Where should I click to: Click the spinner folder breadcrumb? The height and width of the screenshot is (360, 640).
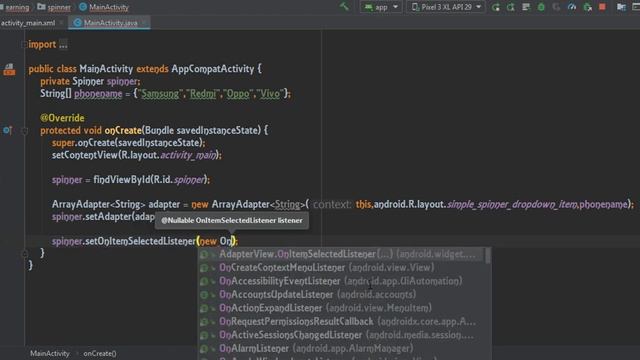(x=54, y=7)
